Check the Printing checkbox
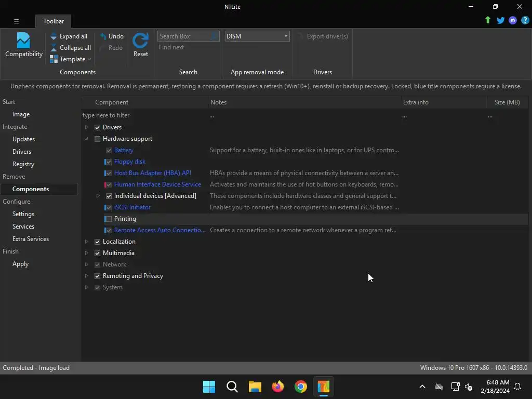 click(x=109, y=219)
